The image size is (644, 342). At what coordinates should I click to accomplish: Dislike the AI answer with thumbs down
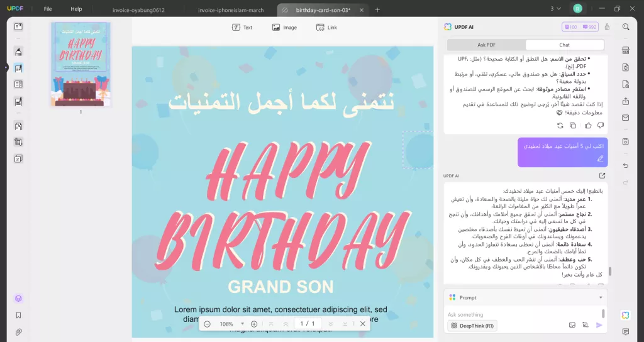point(601,126)
